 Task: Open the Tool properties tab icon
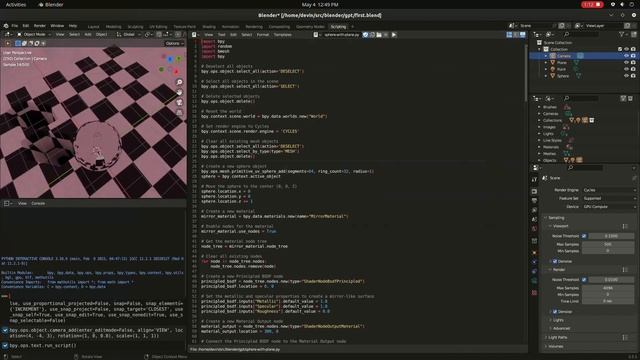(534, 180)
